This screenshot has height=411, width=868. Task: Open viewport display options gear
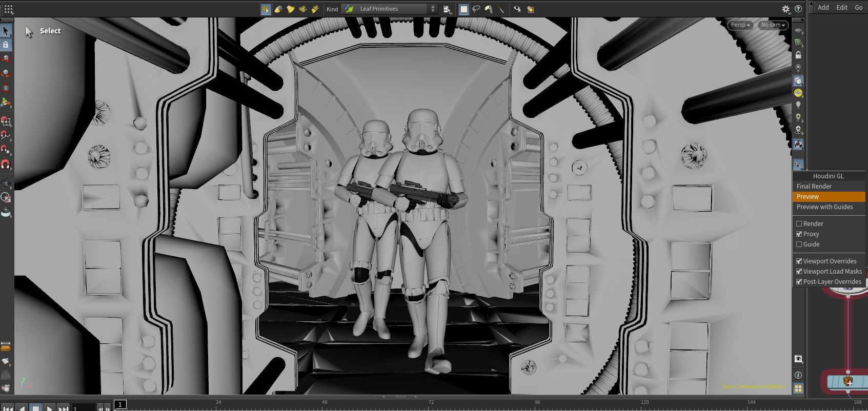pos(785,9)
